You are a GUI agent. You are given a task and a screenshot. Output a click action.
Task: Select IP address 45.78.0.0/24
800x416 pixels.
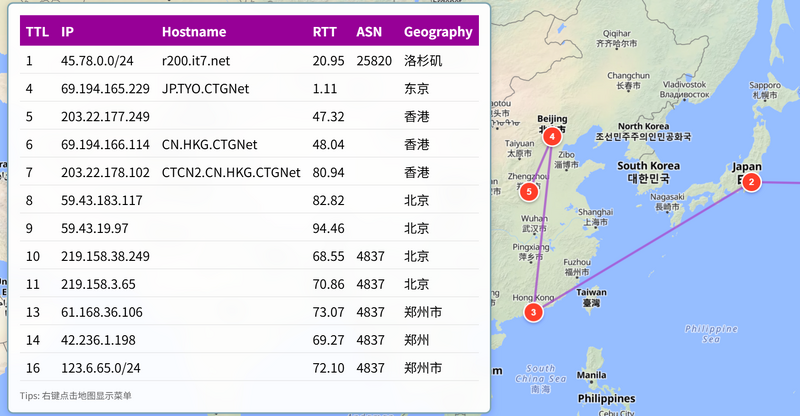[97, 61]
